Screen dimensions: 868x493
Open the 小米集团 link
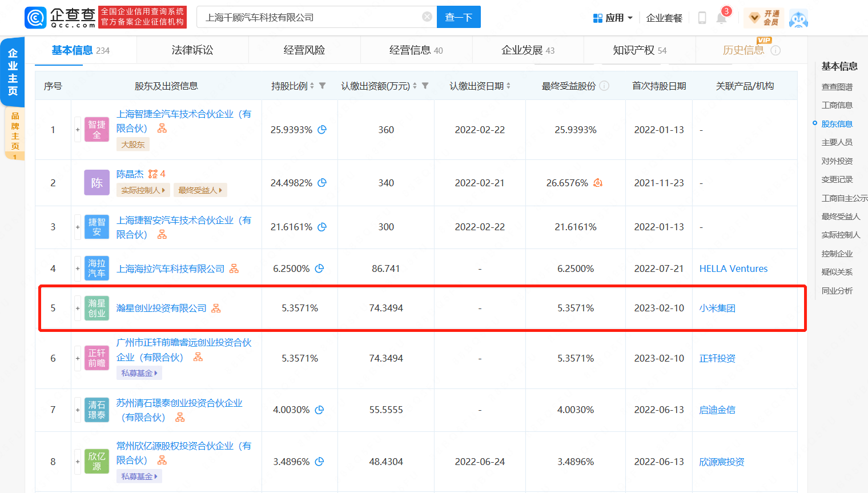(x=717, y=308)
